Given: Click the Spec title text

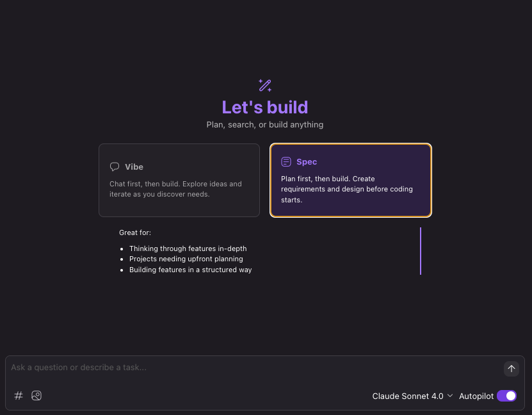Looking at the screenshot, I should click(307, 162).
